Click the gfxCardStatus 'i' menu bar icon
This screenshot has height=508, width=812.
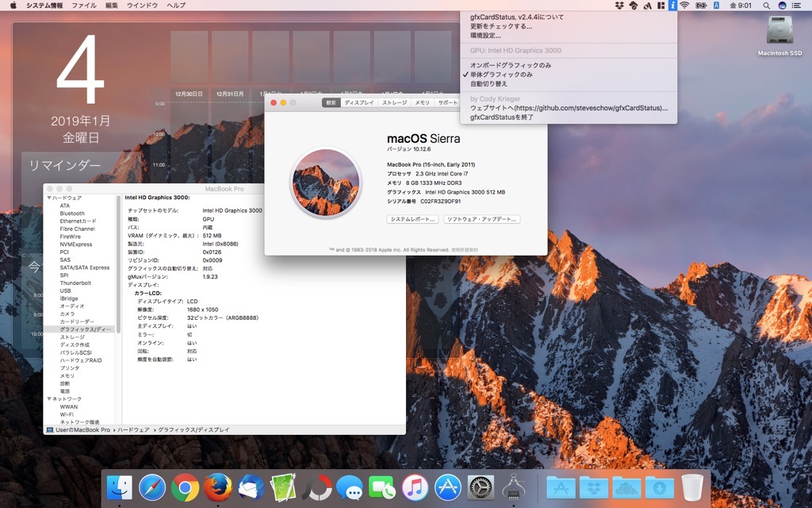(672, 6)
